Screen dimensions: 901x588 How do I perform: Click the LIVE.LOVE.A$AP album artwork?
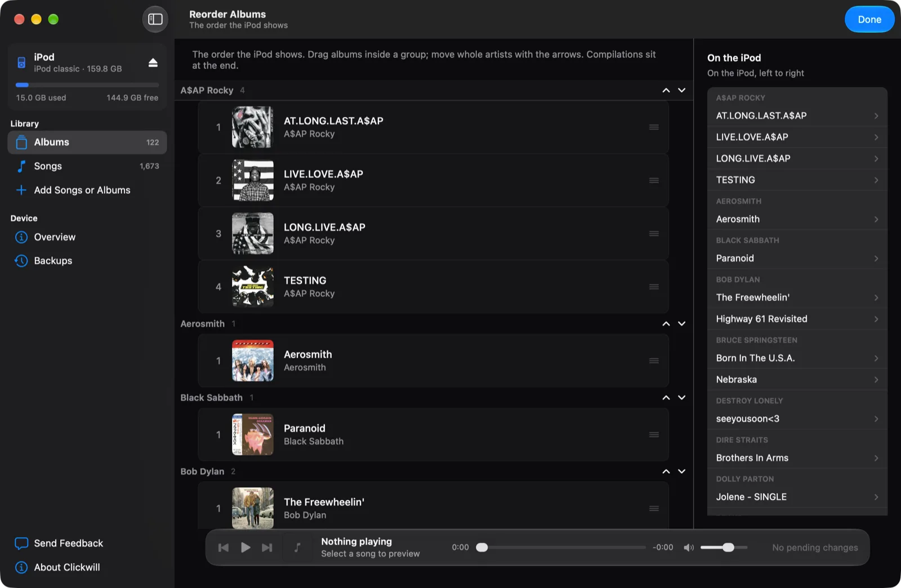tap(253, 180)
